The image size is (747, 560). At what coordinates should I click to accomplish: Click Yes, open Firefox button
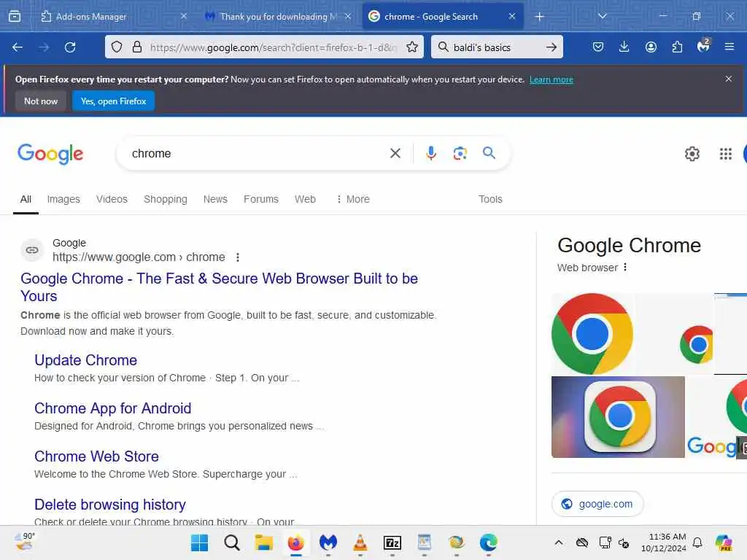pos(113,101)
